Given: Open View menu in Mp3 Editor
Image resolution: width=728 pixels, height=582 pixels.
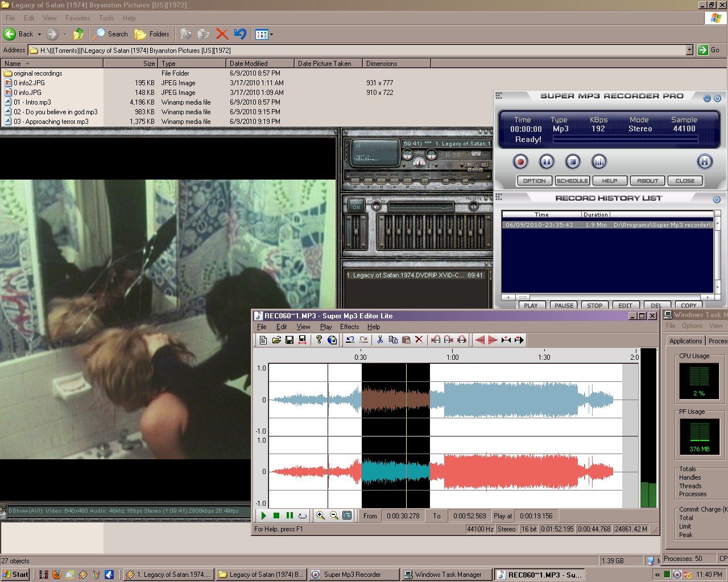Looking at the screenshot, I should tap(304, 327).
